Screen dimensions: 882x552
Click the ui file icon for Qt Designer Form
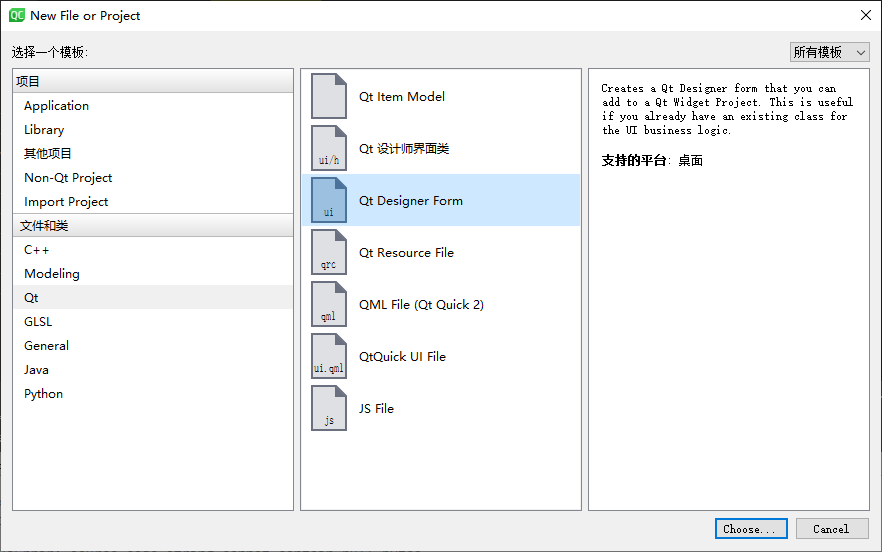(329, 200)
